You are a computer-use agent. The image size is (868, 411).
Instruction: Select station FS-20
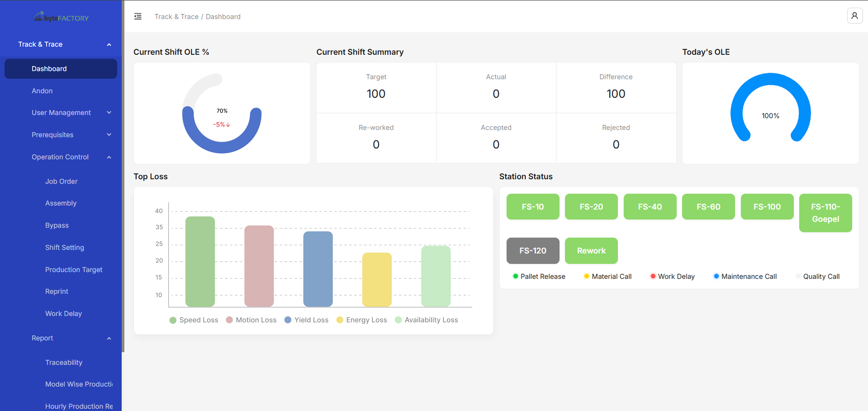click(x=591, y=207)
